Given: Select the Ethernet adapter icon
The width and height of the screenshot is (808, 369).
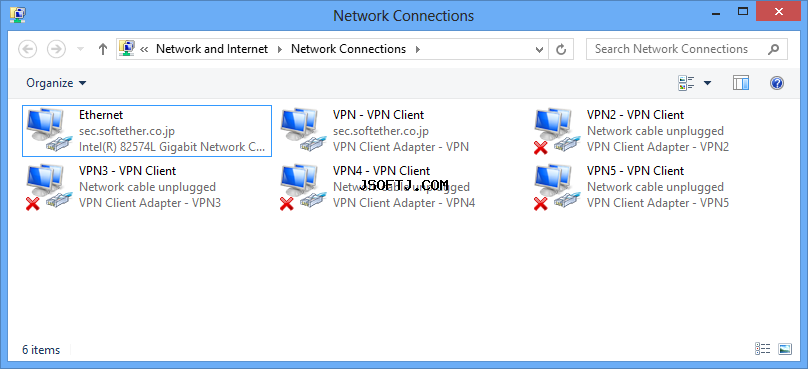Looking at the screenshot, I should (x=47, y=131).
